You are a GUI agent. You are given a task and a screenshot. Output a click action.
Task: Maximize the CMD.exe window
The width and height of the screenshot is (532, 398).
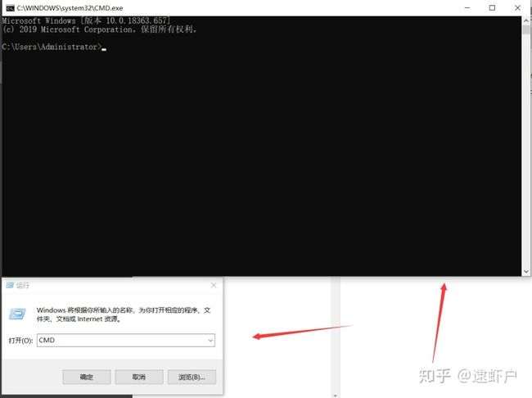tap(492, 8)
